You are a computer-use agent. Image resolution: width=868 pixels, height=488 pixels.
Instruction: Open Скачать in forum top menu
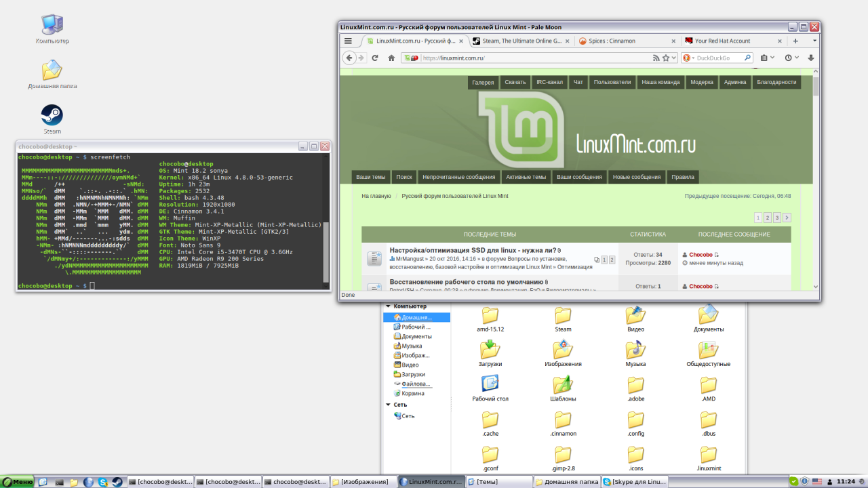click(x=515, y=82)
